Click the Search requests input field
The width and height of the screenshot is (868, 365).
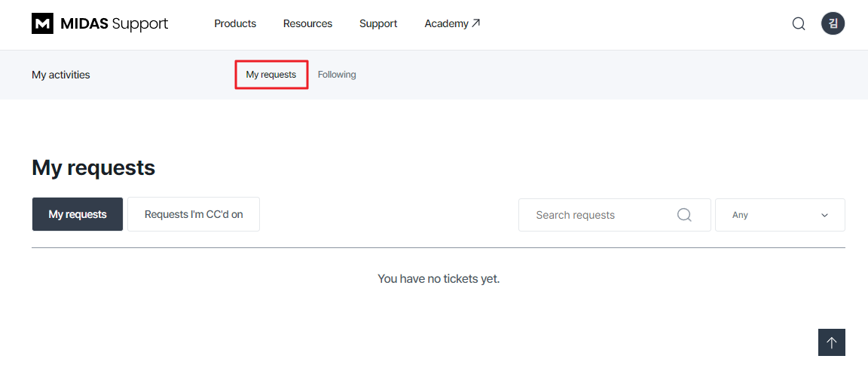click(615, 215)
